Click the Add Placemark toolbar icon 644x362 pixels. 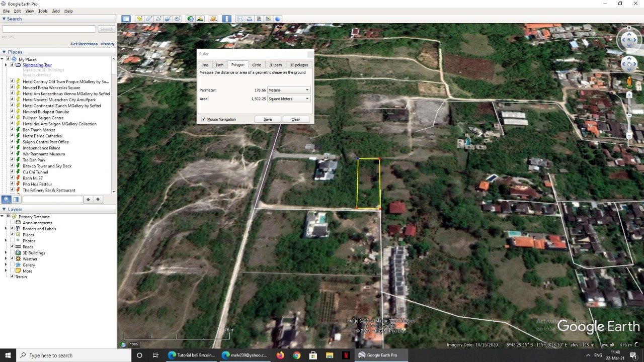pos(139,19)
